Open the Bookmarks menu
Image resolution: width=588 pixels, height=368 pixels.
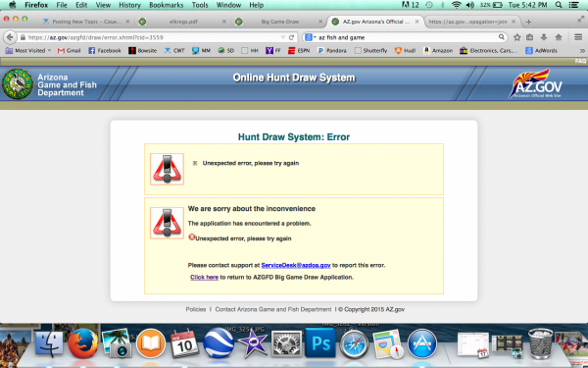point(167,5)
